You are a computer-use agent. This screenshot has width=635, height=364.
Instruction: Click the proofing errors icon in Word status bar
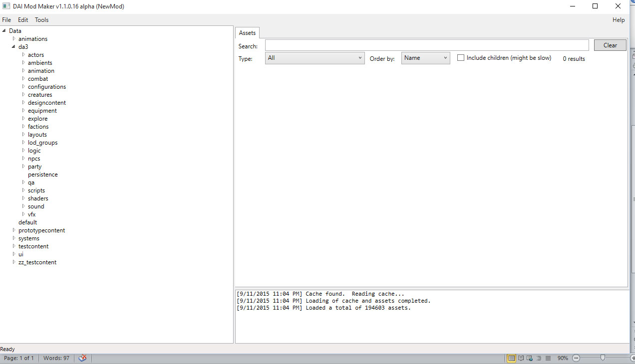click(83, 358)
